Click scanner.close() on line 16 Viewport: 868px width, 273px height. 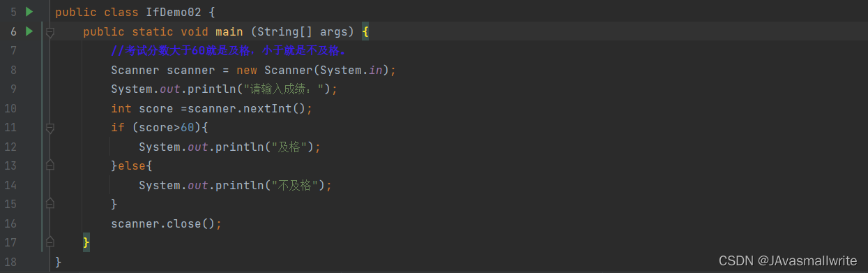(162, 223)
